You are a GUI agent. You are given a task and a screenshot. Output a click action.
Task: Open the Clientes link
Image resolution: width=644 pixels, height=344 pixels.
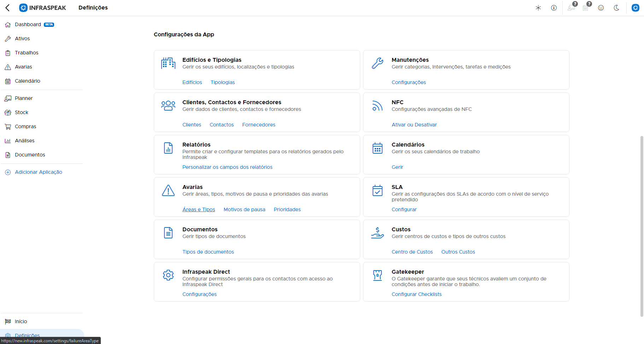pyautogui.click(x=192, y=125)
